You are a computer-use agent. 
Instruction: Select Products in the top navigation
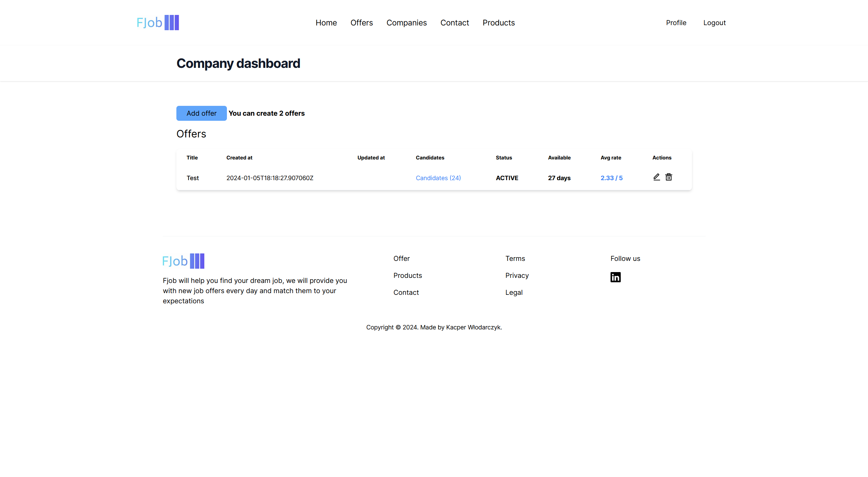tap(498, 23)
